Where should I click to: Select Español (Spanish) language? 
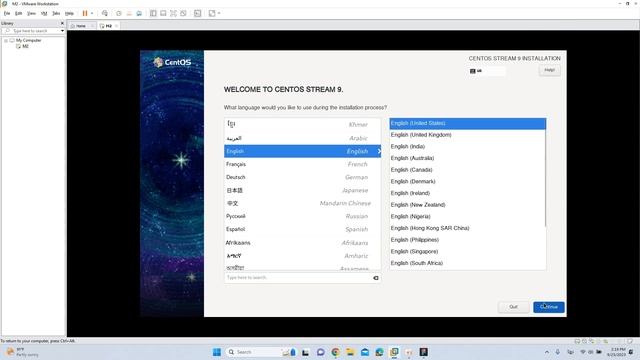(302, 229)
